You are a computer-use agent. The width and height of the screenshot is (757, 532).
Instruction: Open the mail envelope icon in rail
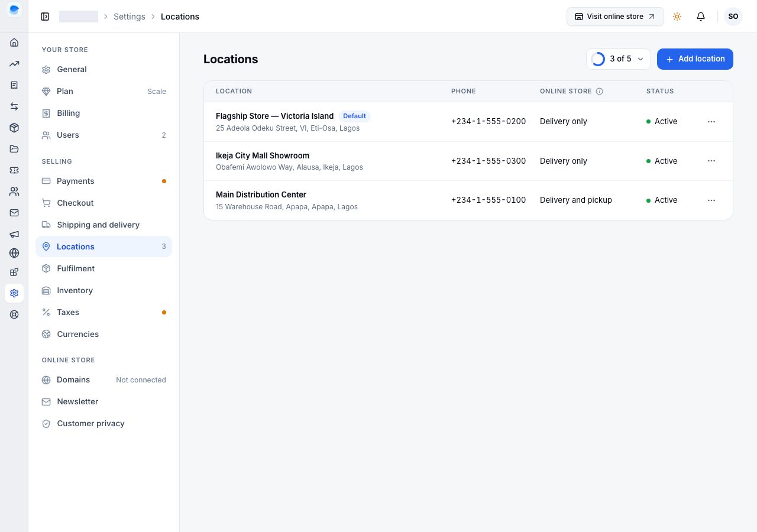point(14,213)
